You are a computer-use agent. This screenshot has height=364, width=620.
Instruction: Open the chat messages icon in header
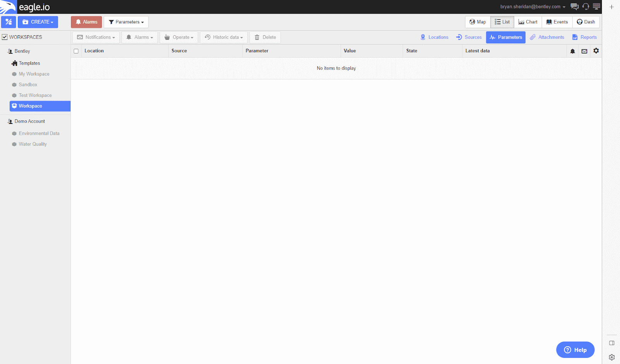click(575, 7)
